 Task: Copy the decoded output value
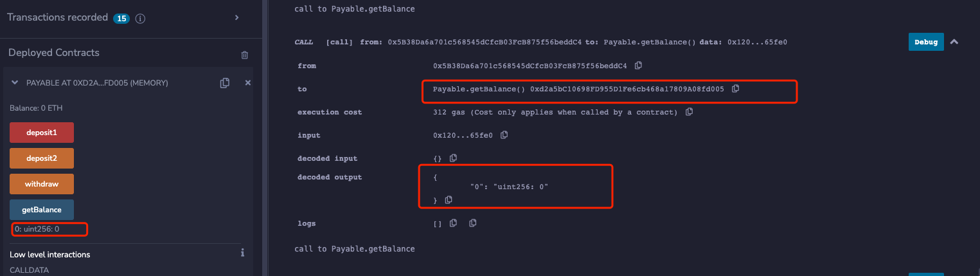(449, 200)
